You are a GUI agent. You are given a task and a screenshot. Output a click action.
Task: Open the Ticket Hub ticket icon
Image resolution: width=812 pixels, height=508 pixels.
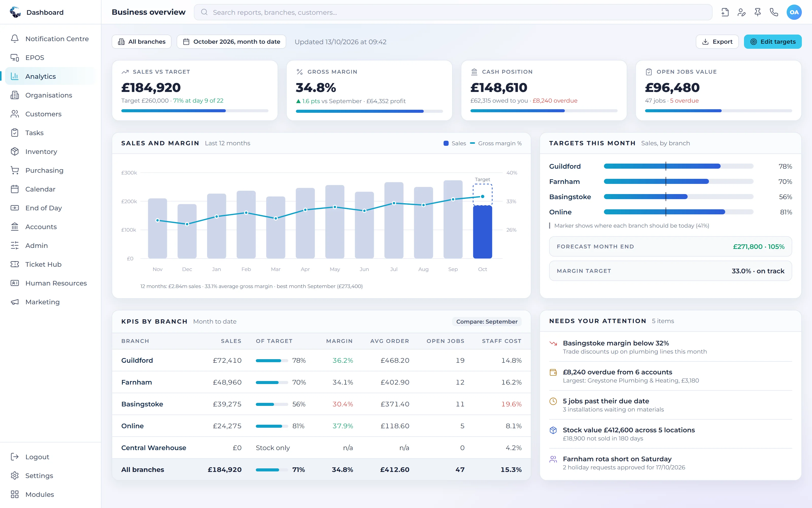15,264
